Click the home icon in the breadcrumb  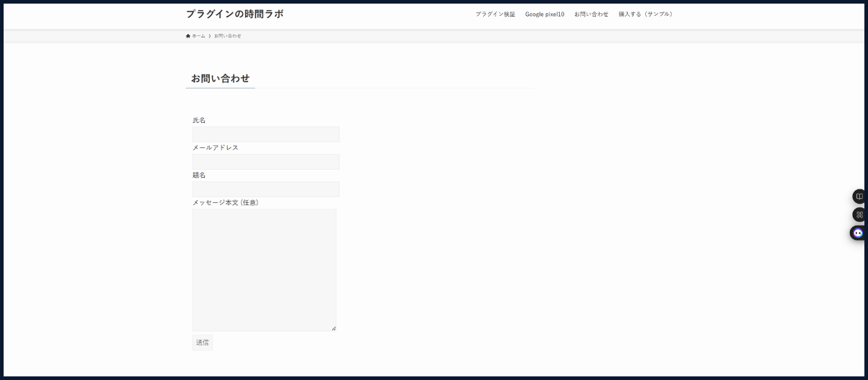pos(188,35)
